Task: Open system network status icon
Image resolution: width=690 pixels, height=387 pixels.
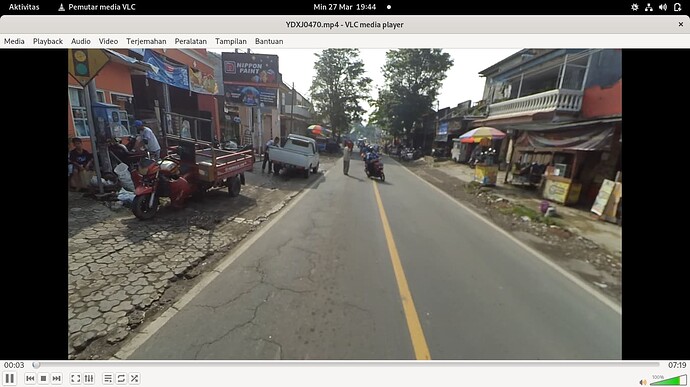Action: (649, 7)
